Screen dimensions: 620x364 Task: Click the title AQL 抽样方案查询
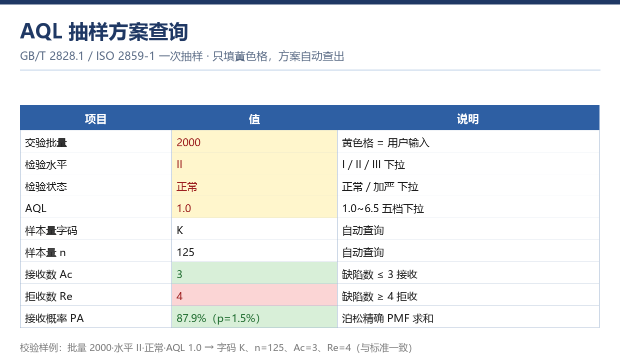point(104,32)
